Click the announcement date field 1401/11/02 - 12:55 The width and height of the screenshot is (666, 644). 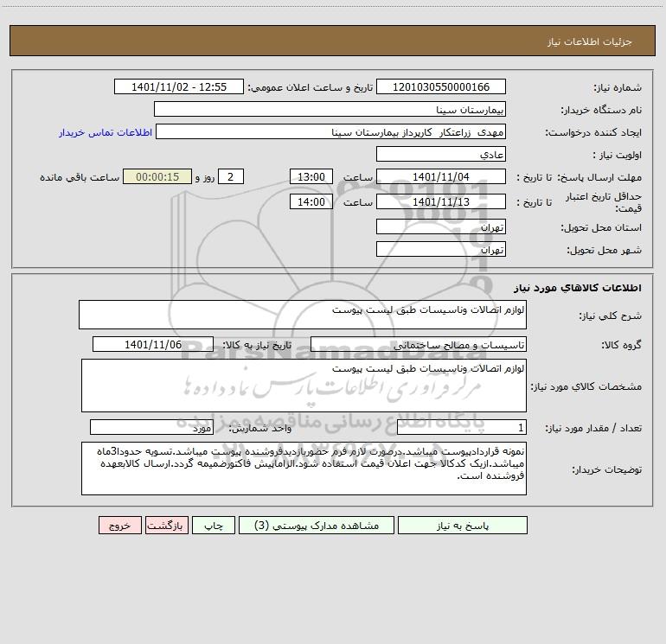pos(179,86)
